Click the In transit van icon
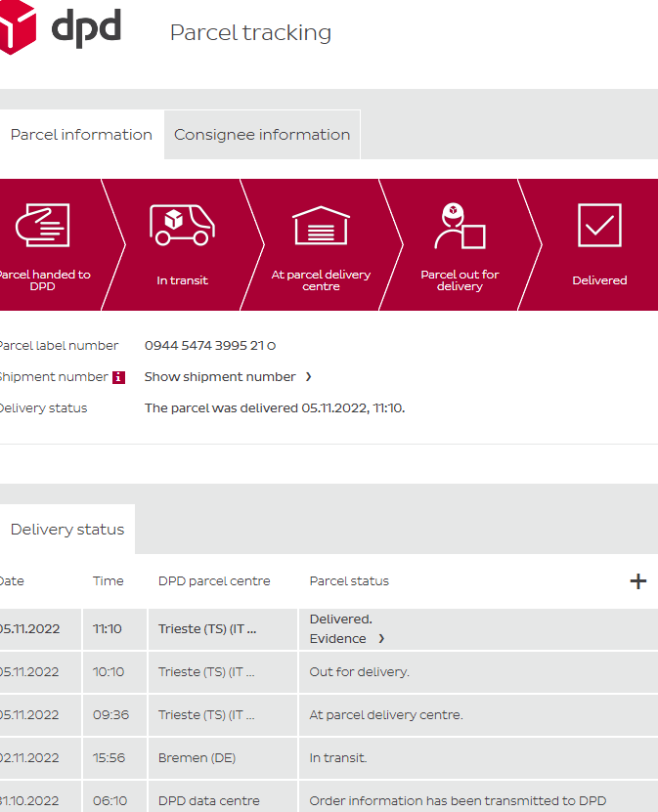Image resolution: width=658 pixels, height=812 pixels. pos(182,226)
